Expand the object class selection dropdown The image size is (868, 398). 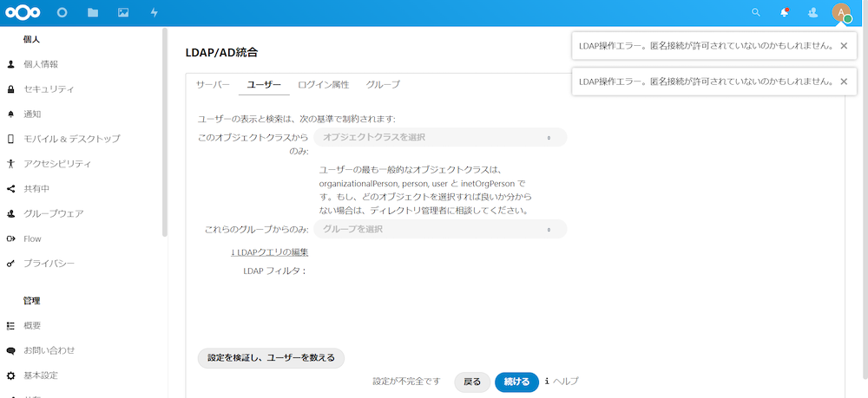[x=440, y=137]
